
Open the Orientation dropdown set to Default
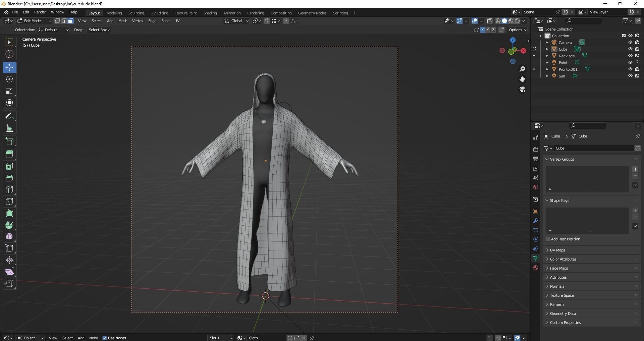click(54, 30)
